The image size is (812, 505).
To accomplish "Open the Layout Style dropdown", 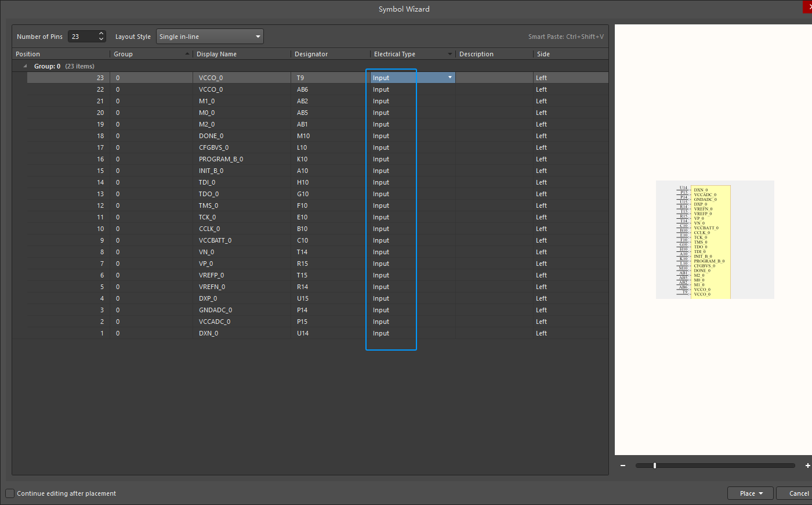I will point(210,37).
